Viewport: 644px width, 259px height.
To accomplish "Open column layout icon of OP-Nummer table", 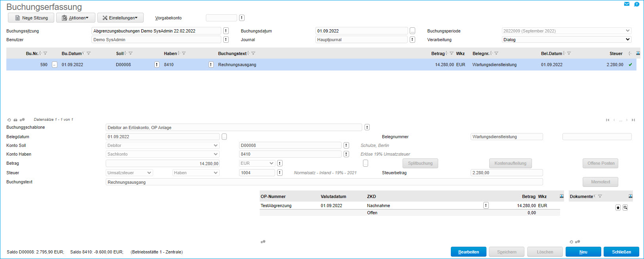I will pos(562,196).
